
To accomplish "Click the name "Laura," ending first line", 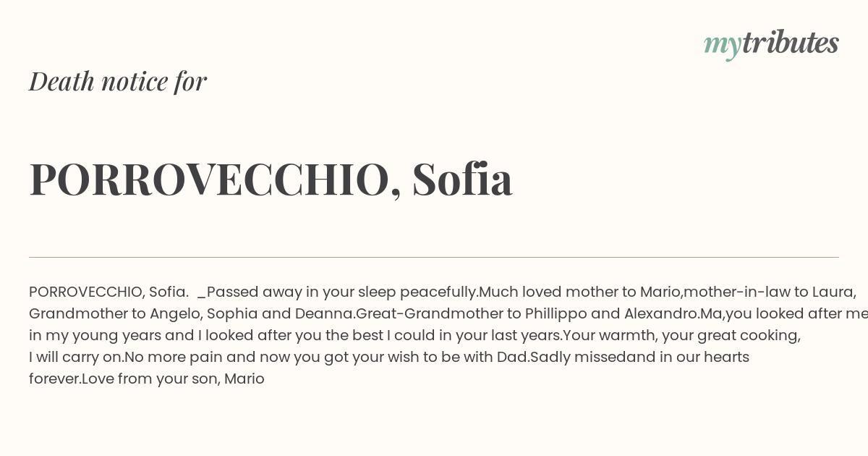I will click(x=834, y=292).
